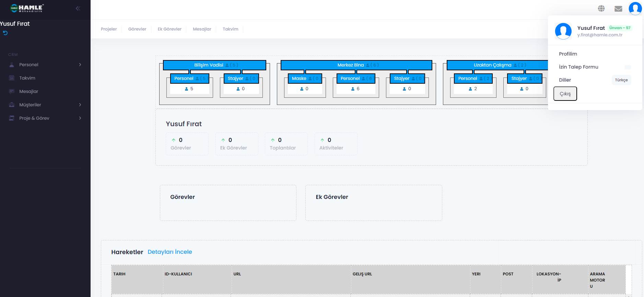Click the user avatar in top bar
The image size is (644, 297).
click(x=635, y=8)
